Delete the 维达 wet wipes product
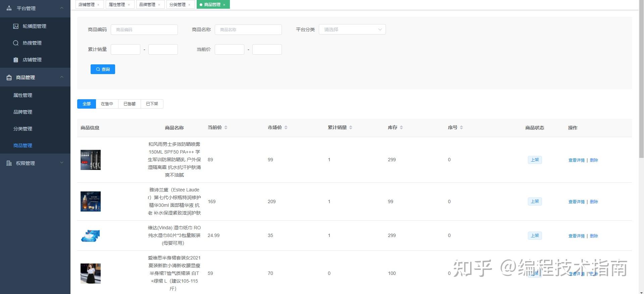The width and height of the screenshot is (644, 294). tap(594, 236)
